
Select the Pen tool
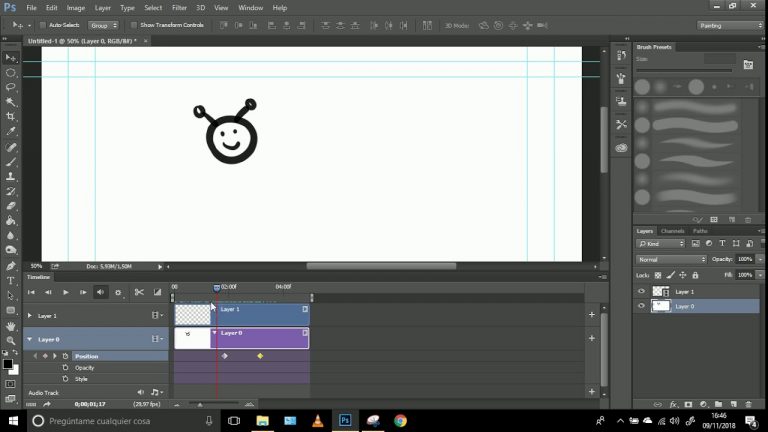pos(10,266)
